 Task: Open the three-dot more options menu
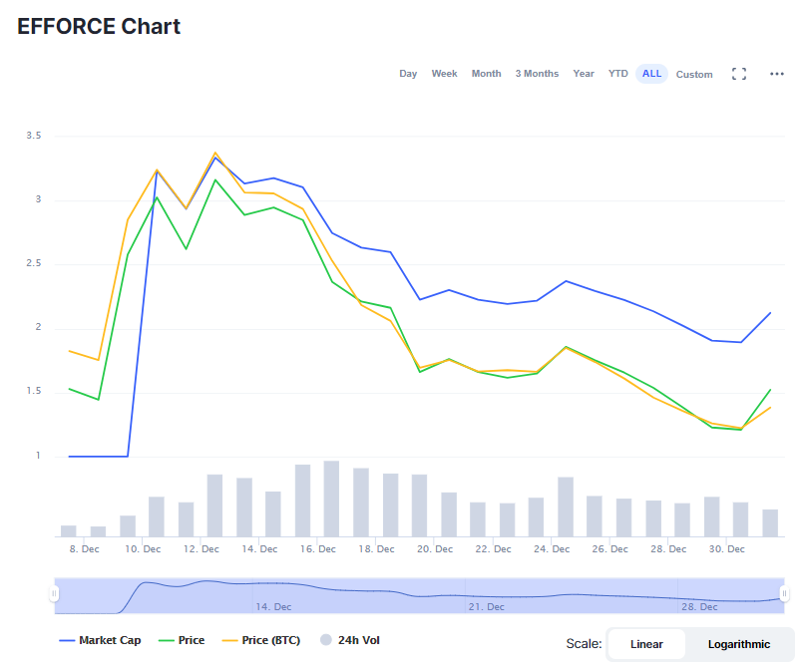pyautogui.click(x=777, y=74)
